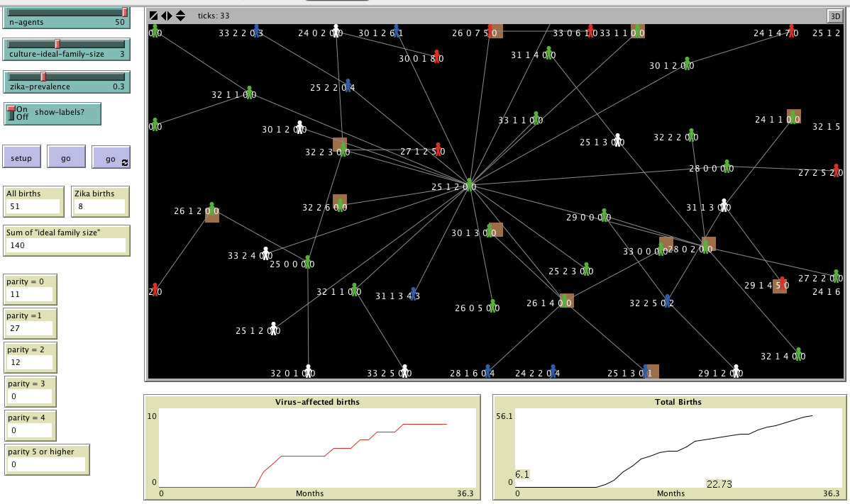
Task: Click the Zika births monitor value
Action: coord(99,206)
